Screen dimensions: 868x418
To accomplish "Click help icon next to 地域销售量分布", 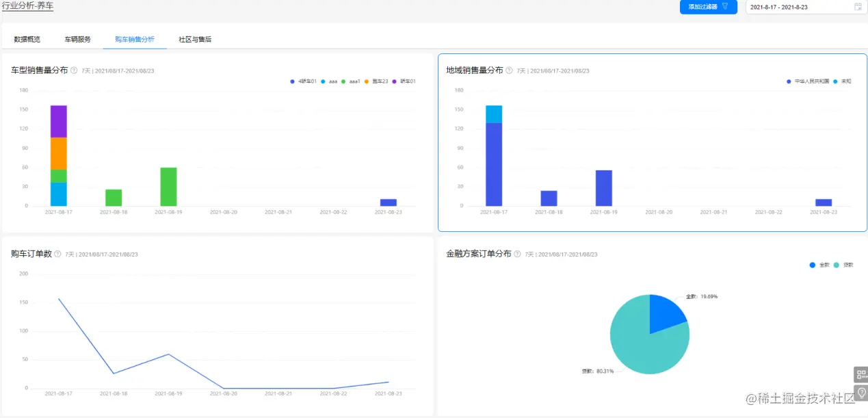I will [509, 70].
